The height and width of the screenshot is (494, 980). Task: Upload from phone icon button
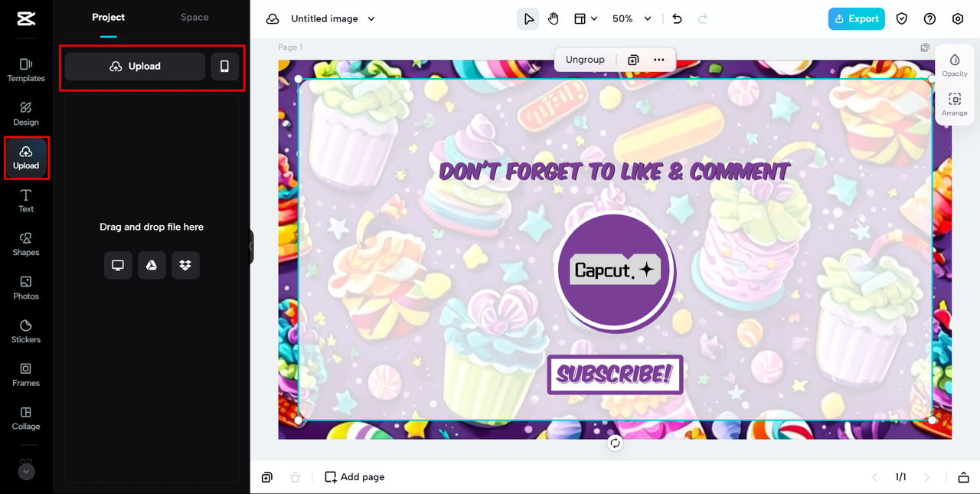point(224,67)
